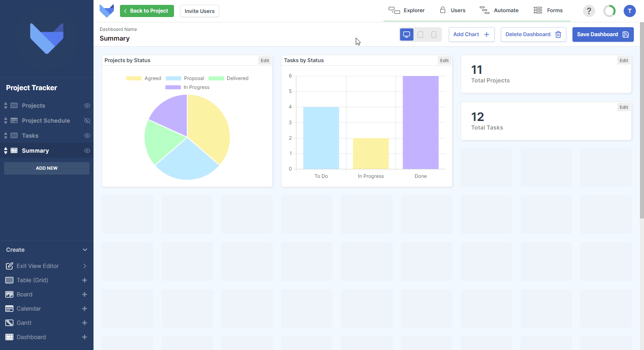
Task: Edit the Dashboard Name Summary field
Action: click(x=115, y=39)
